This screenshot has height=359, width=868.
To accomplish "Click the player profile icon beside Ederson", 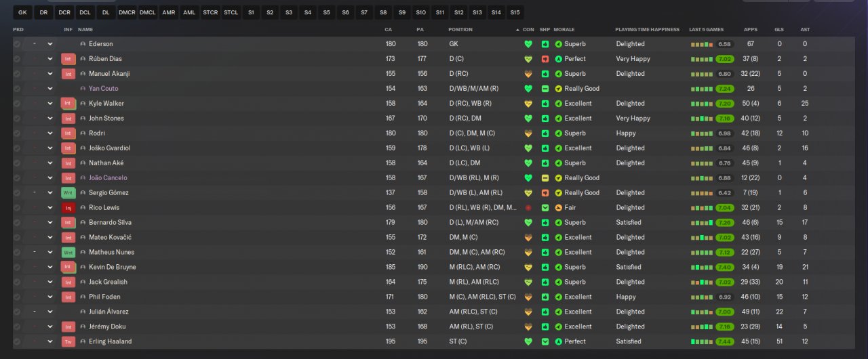I will tap(83, 44).
